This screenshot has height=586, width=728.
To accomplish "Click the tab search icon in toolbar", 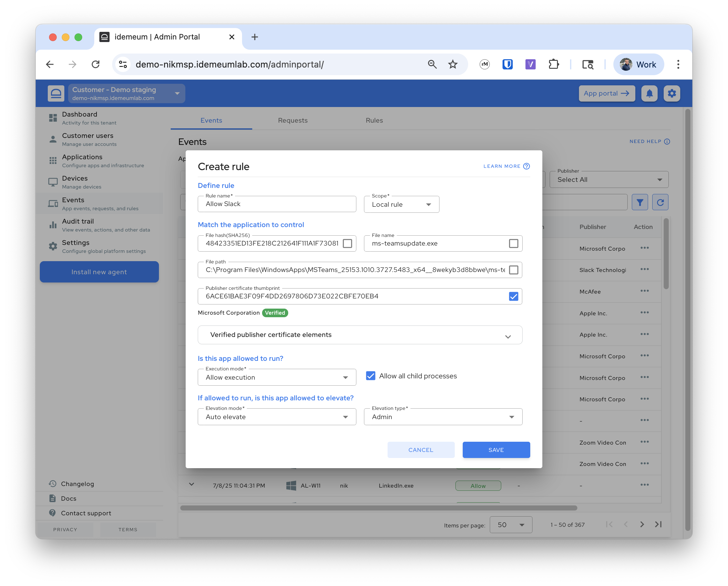I will pos(588,64).
